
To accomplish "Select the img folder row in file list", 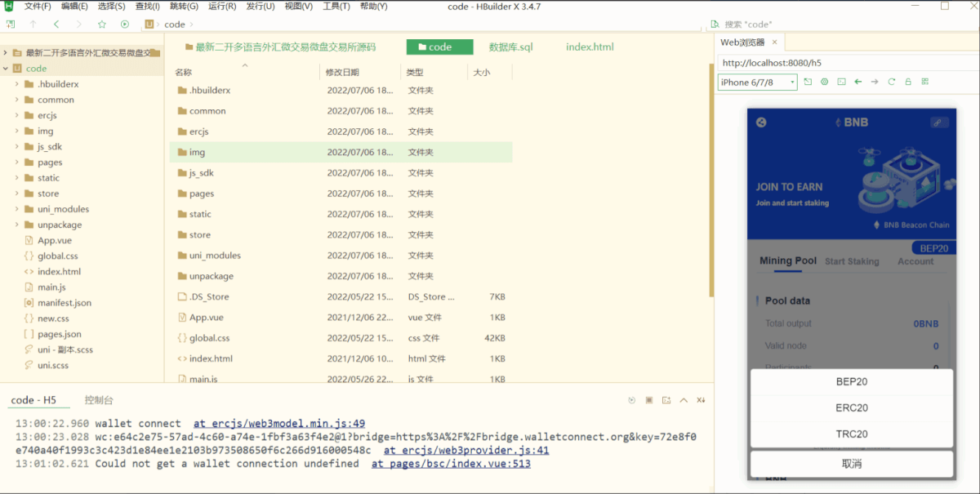I will [x=341, y=152].
